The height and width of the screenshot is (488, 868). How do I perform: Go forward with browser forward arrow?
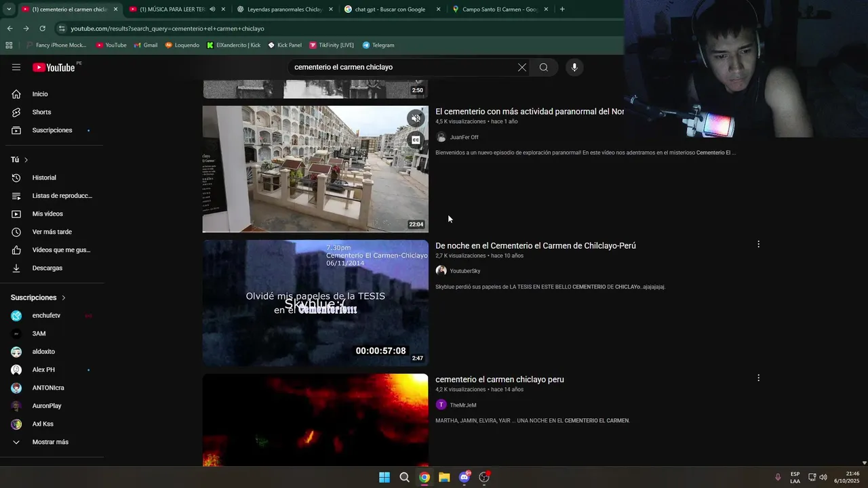[26, 28]
